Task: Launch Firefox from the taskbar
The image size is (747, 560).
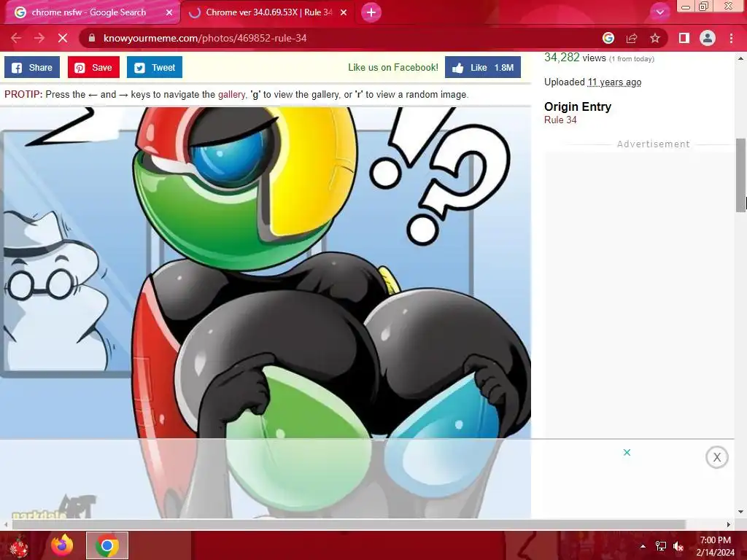Action: (62, 545)
